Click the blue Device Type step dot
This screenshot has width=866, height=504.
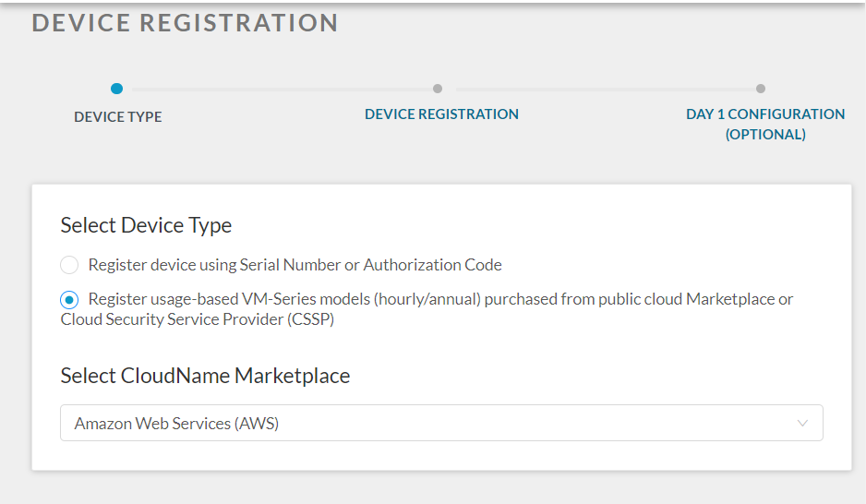116,89
